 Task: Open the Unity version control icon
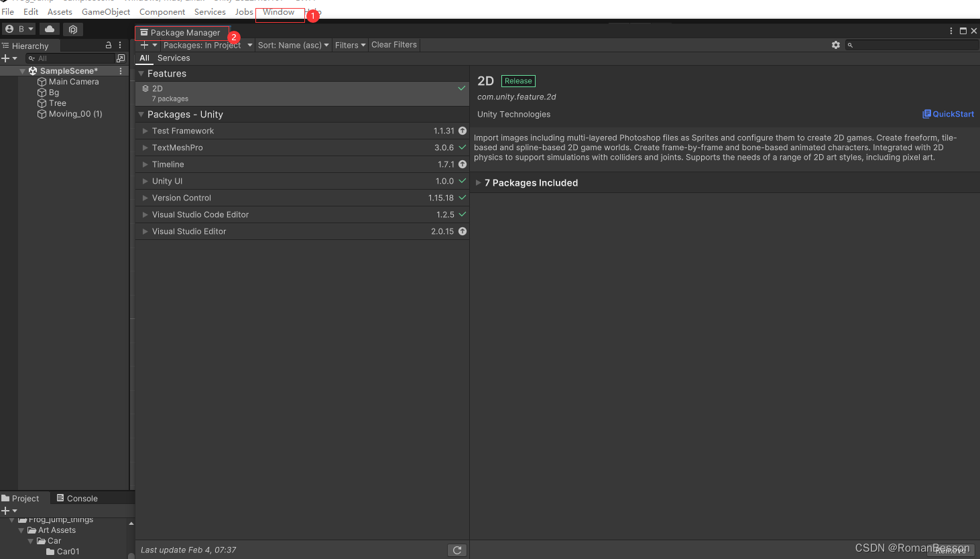73,29
